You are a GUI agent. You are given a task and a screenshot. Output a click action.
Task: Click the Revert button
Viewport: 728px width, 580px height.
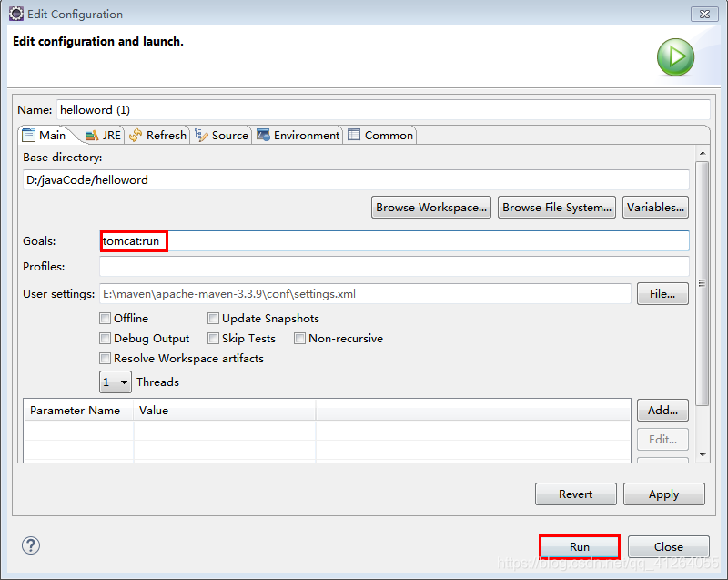click(576, 494)
